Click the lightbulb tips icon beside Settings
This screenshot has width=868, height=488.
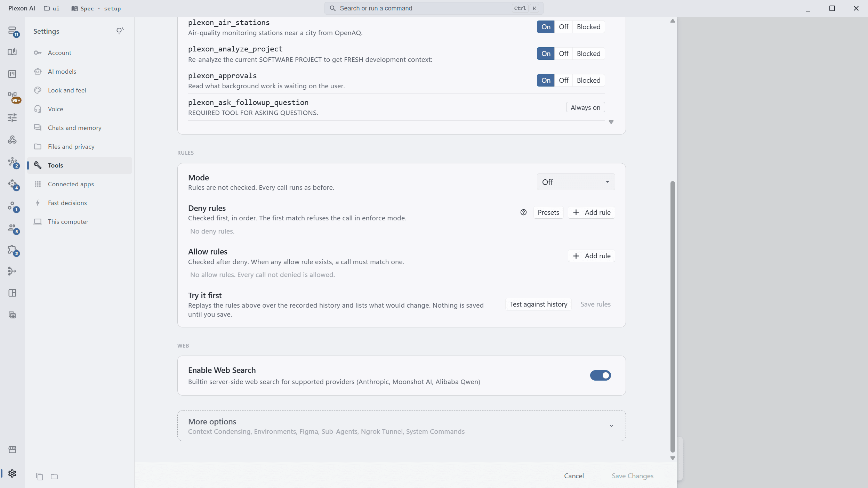(120, 31)
